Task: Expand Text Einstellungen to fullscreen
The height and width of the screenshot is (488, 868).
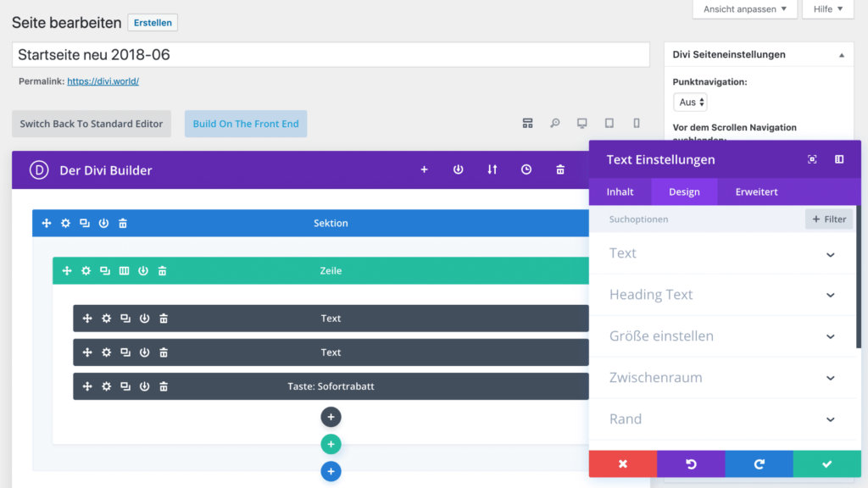Action: [812, 159]
